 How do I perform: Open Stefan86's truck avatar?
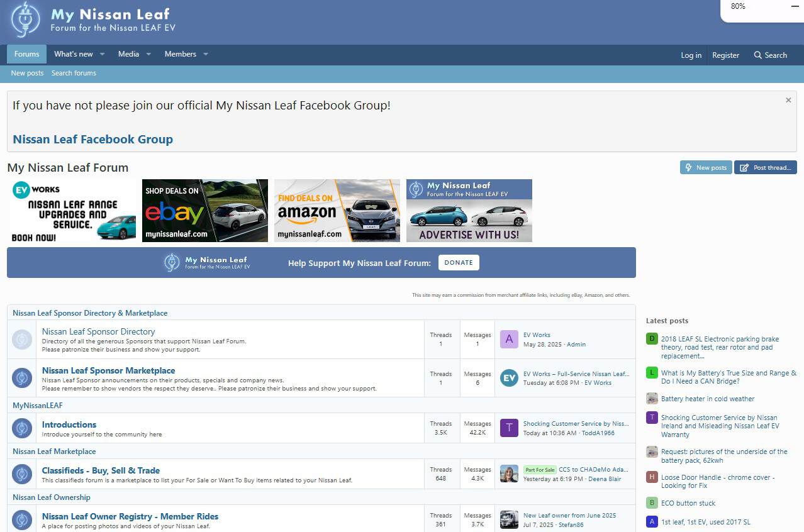[509, 520]
